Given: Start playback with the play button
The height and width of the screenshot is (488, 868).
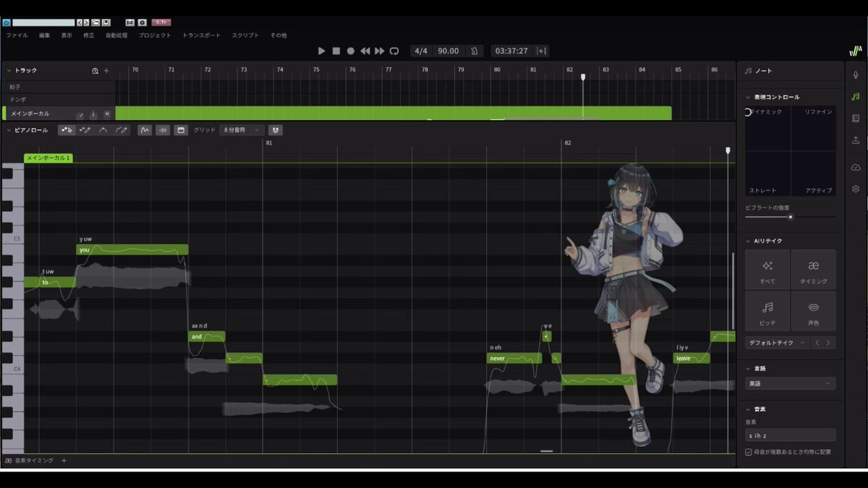Looking at the screenshot, I should click(x=322, y=51).
